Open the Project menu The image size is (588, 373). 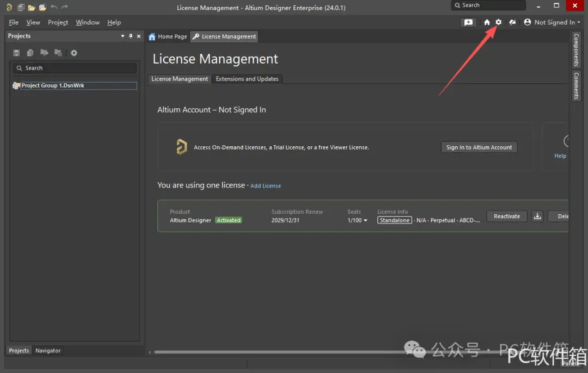(58, 22)
